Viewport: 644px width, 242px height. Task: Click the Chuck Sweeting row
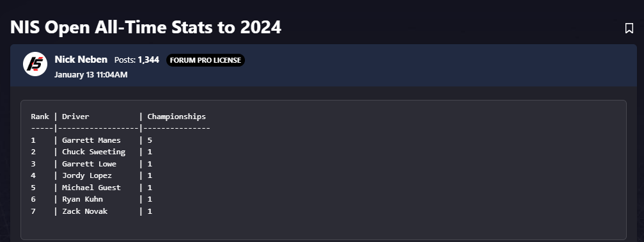point(91,152)
